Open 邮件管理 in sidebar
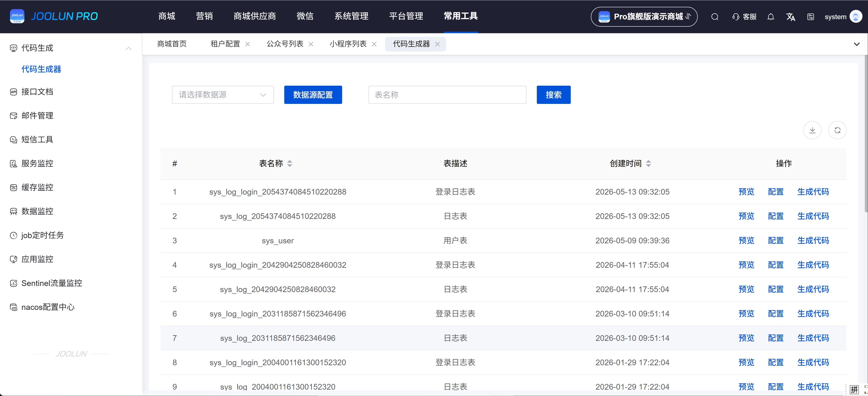 37,116
